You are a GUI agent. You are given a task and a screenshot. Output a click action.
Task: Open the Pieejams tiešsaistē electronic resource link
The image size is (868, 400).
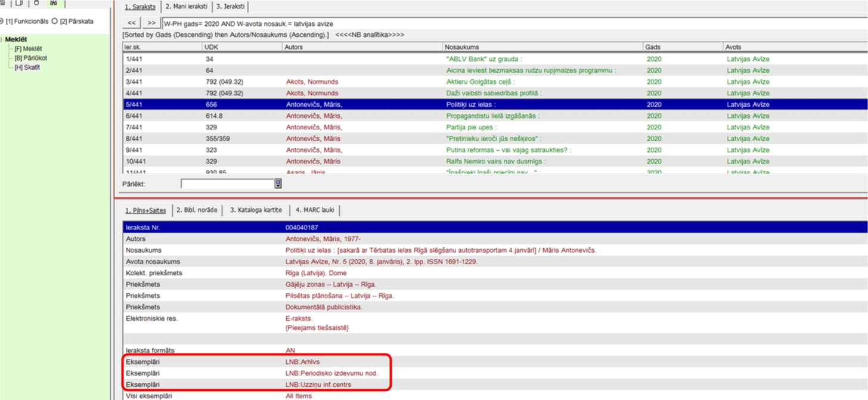point(317,328)
